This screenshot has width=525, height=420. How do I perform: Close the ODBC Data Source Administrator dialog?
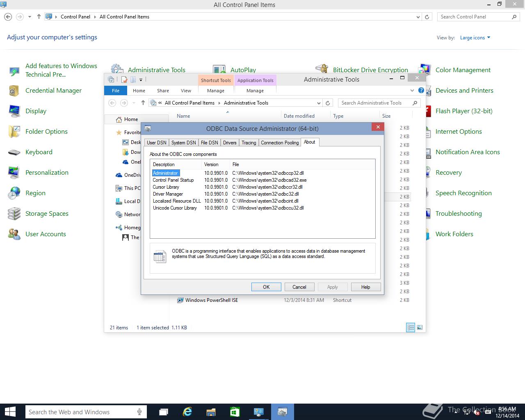coord(378,127)
